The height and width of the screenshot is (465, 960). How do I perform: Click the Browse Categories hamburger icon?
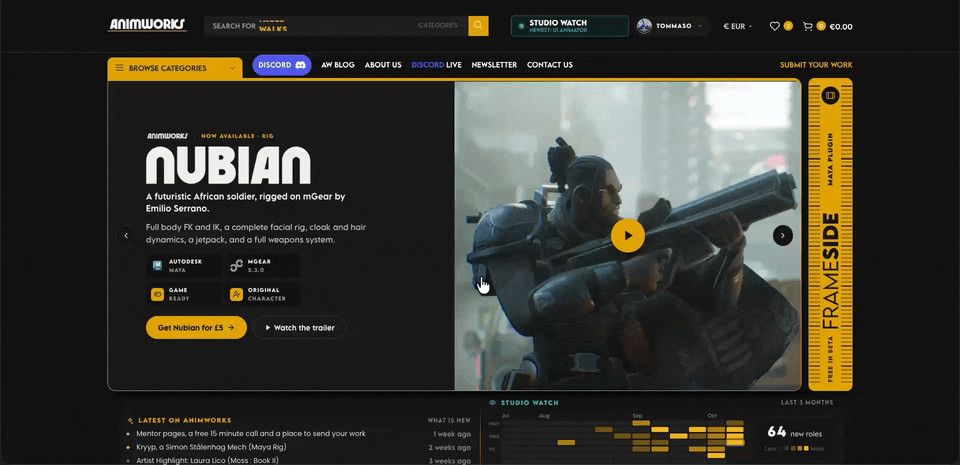click(119, 68)
